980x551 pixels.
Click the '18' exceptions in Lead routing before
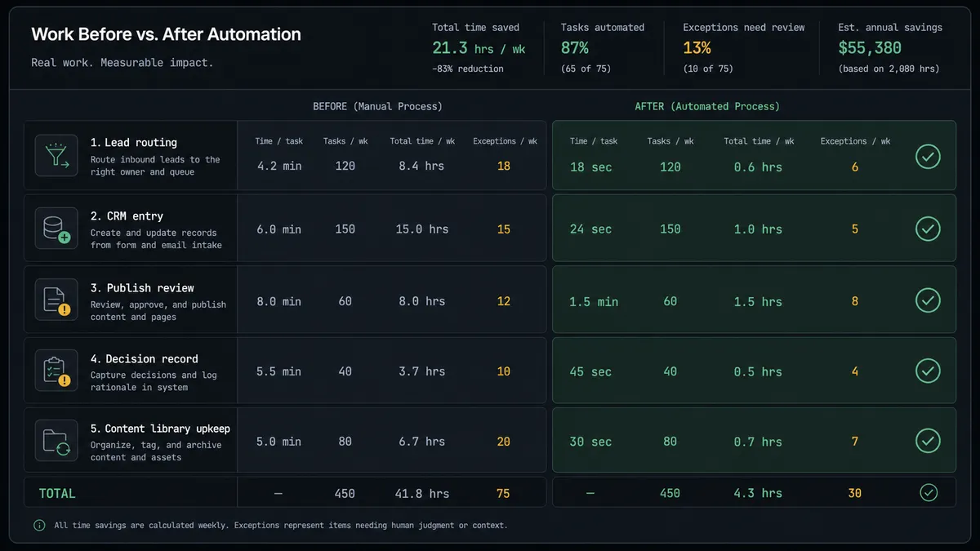click(504, 166)
